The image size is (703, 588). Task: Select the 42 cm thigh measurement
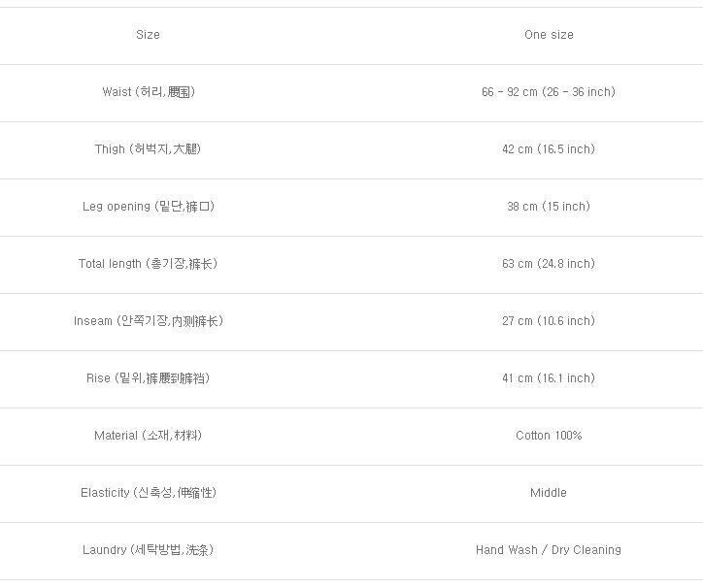[x=548, y=149]
